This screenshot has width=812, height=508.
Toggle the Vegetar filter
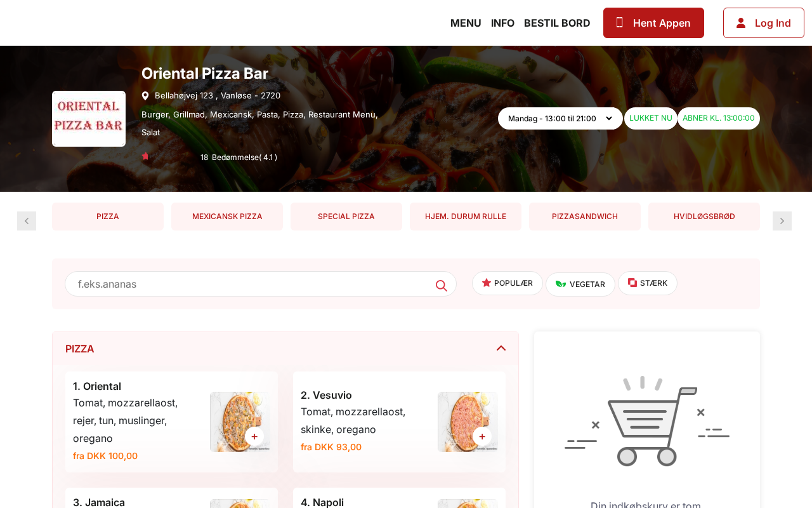click(580, 284)
